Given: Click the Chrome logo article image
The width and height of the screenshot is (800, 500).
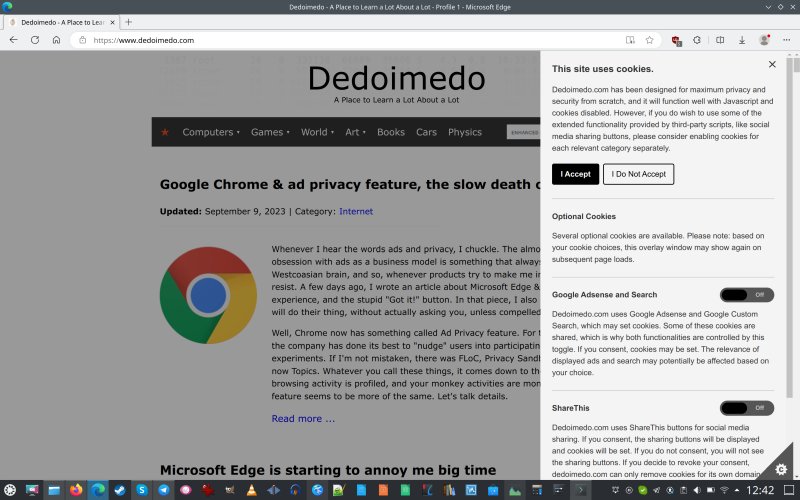Looking at the screenshot, I should [x=208, y=295].
